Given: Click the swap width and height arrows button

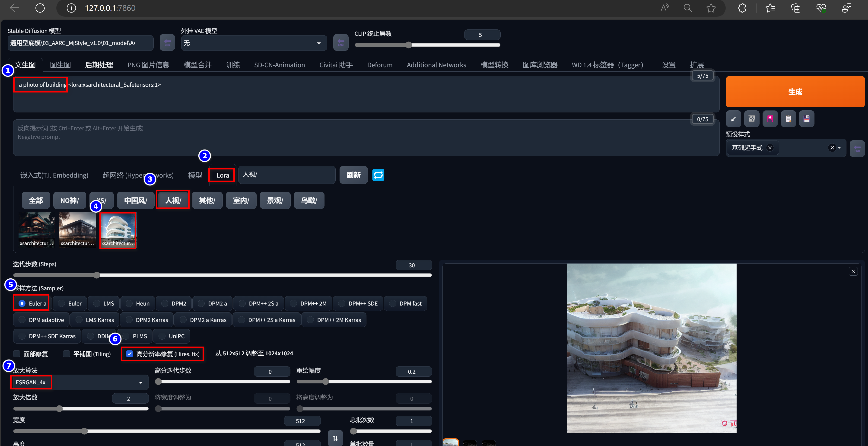Looking at the screenshot, I should [x=335, y=438].
